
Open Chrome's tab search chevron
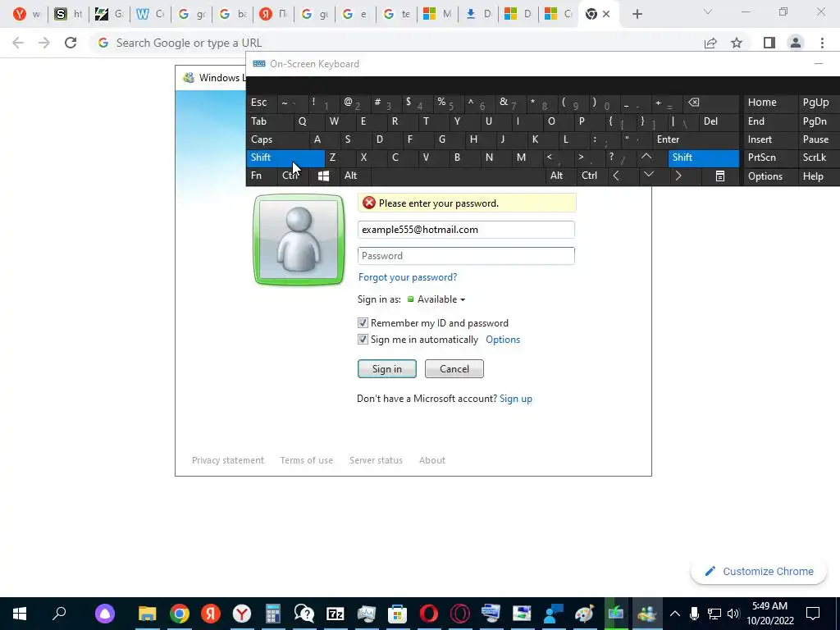[708, 12]
